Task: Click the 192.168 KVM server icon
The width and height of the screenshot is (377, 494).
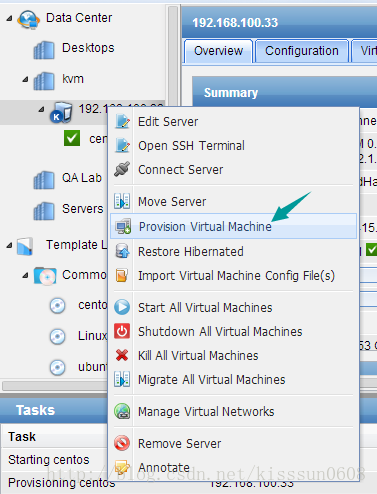Action: [61, 112]
